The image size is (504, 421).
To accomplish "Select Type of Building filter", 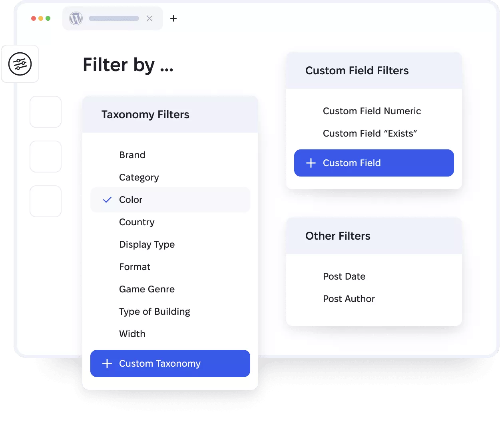I will tap(154, 312).
